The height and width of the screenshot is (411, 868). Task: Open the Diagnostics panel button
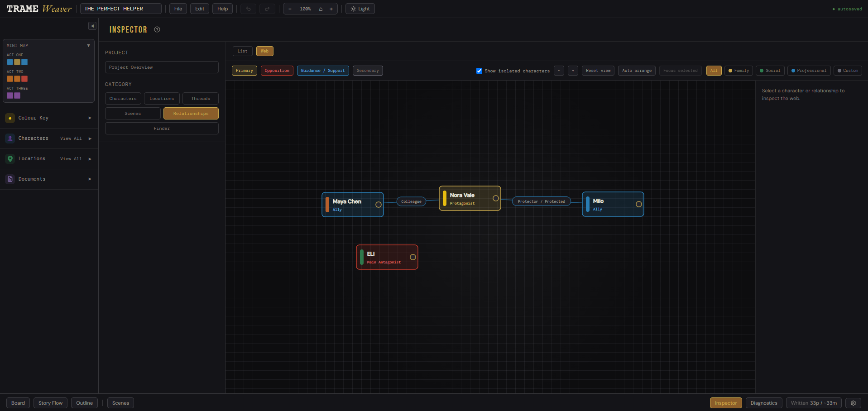763,403
